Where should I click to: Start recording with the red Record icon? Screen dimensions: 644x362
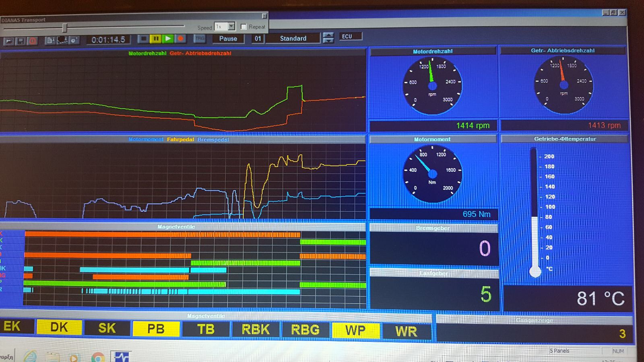(x=181, y=39)
